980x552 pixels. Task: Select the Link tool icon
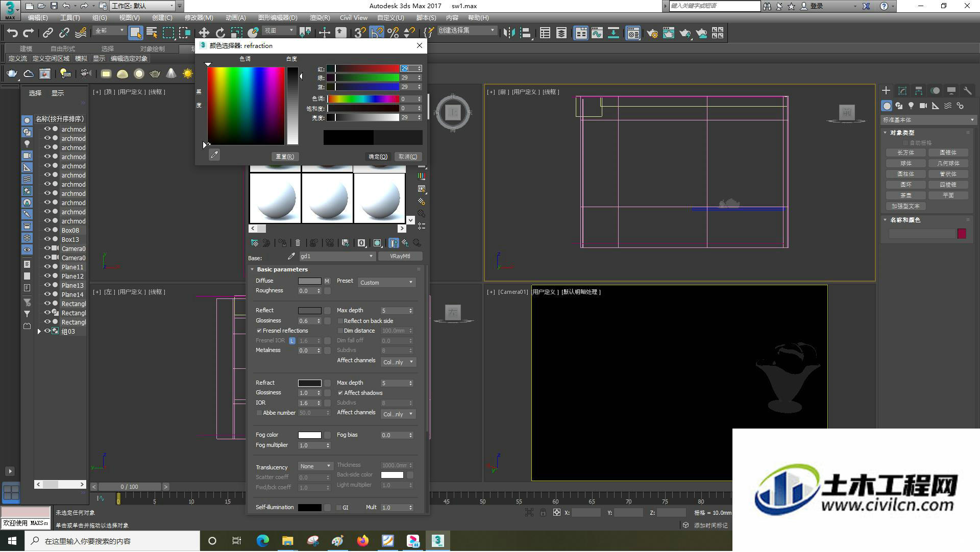[x=47, y=33]
